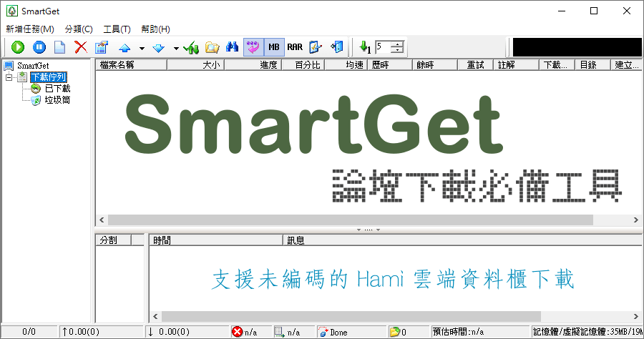Screen dimensions: 644x339
Task: Select the SmartGet root tree node
Action: click(x=33, y=66)
